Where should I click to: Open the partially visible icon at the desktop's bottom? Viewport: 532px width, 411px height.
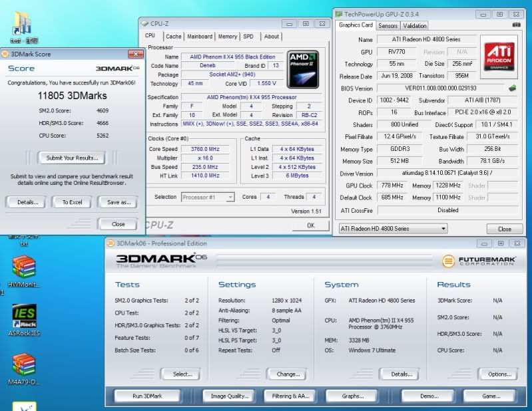(x=24, y=406)
